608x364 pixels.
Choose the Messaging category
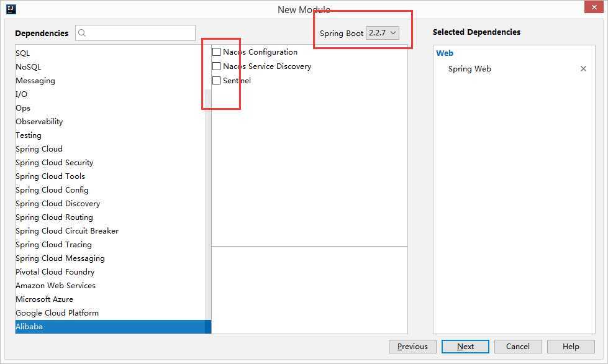click(x=110, y=81)
